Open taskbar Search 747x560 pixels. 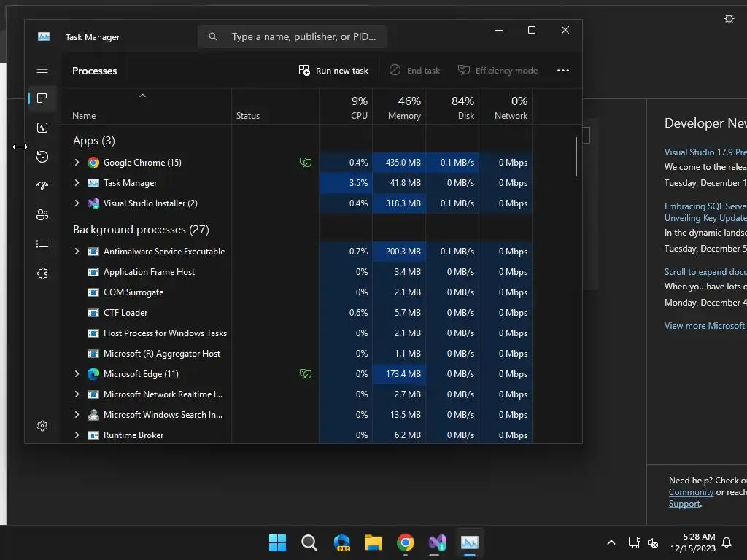point(309,542)
